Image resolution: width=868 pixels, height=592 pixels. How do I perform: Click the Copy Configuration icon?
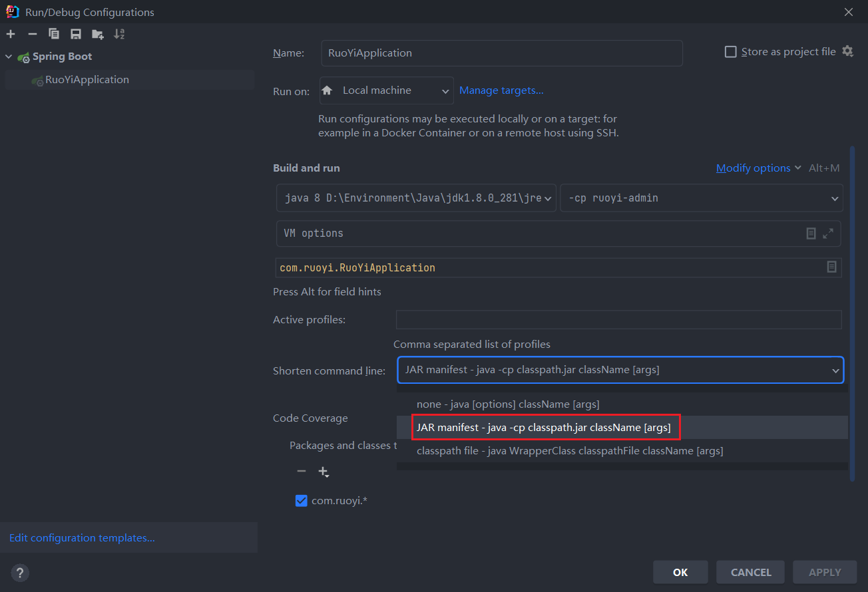(54, 34)
